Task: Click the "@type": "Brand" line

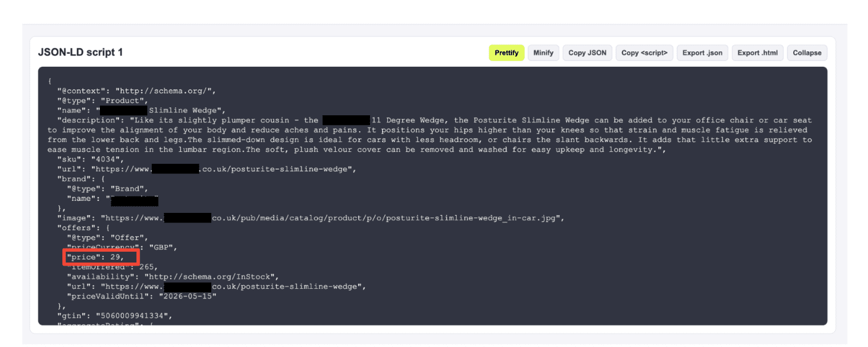Action: [108, 188]
